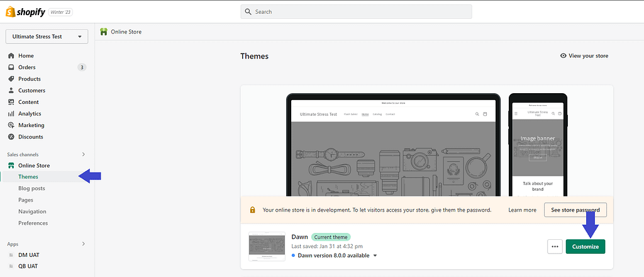
Task: Click the Search input field
Action: 356,11
